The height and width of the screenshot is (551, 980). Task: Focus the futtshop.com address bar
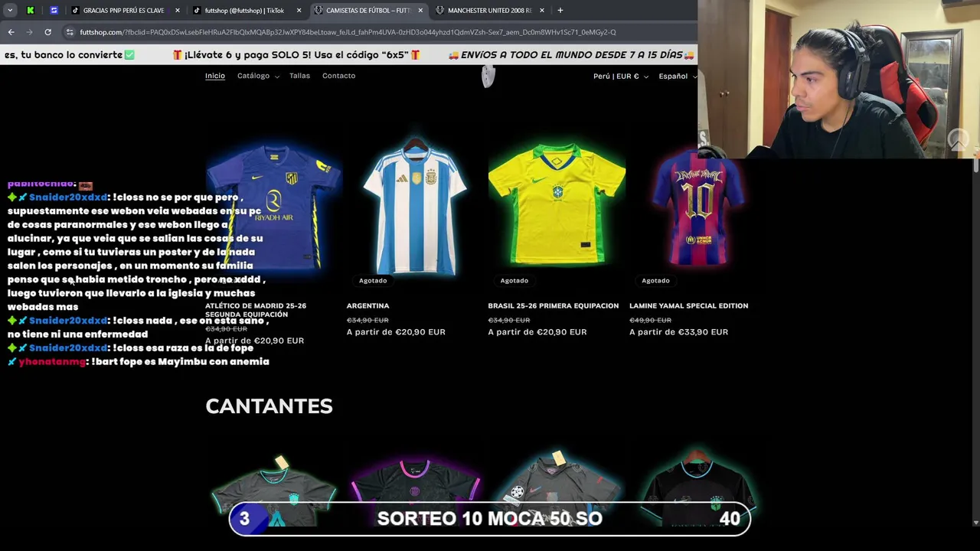click(x=348, y=32)
